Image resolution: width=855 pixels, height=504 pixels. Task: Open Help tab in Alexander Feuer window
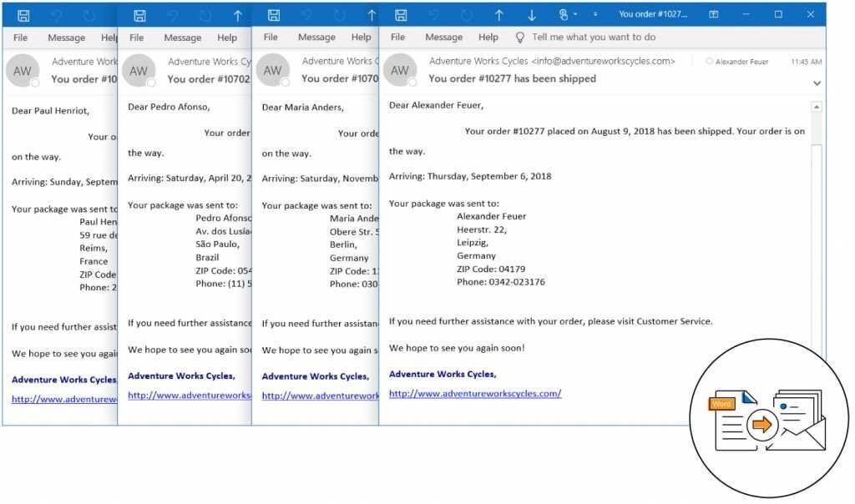[x=488, y=37]
